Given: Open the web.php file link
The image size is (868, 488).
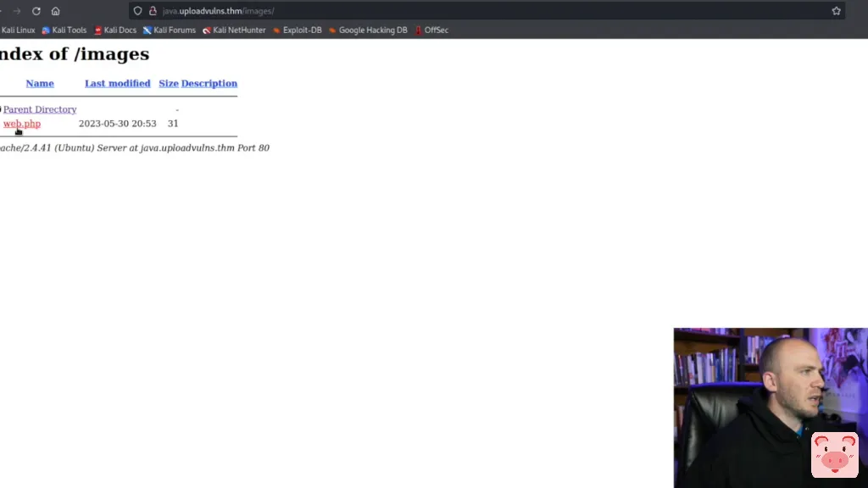Looking at the screenshot, I should point(22,124).
